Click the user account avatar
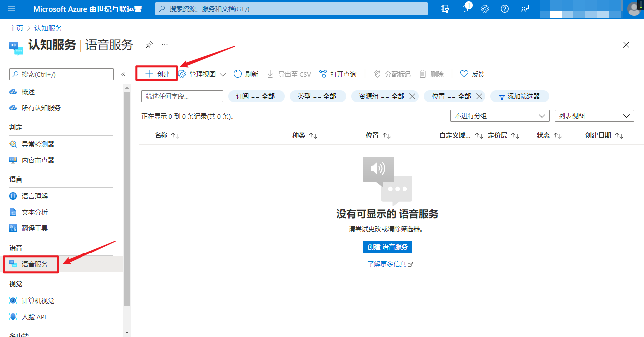644x337 pixels. click(x=634, y=9)
